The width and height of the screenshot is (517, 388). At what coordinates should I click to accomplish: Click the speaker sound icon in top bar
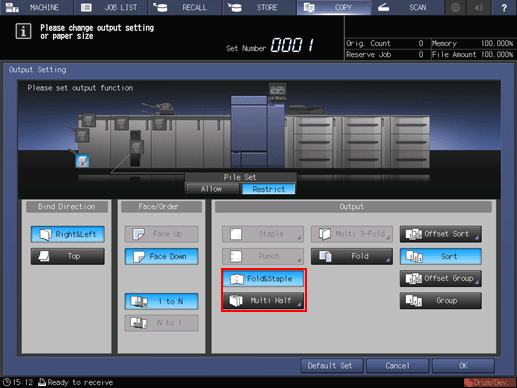pyautogui.click(x=479, y=8)
